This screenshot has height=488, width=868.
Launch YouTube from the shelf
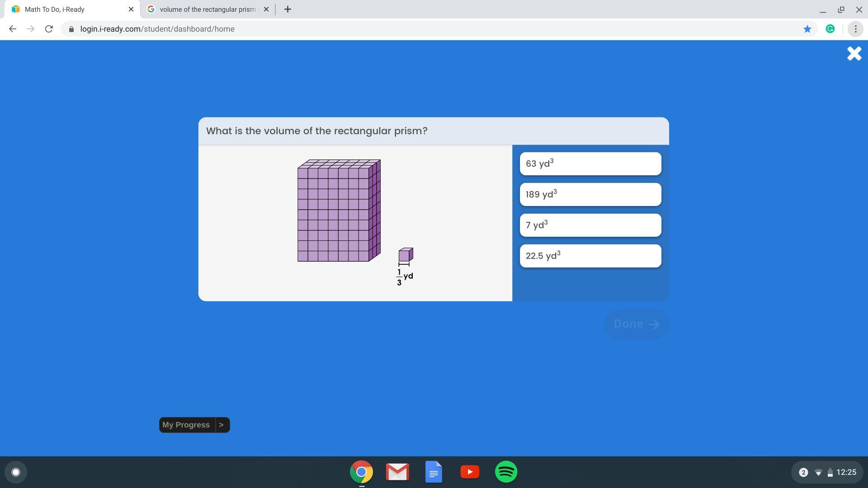tap(470, 472)
